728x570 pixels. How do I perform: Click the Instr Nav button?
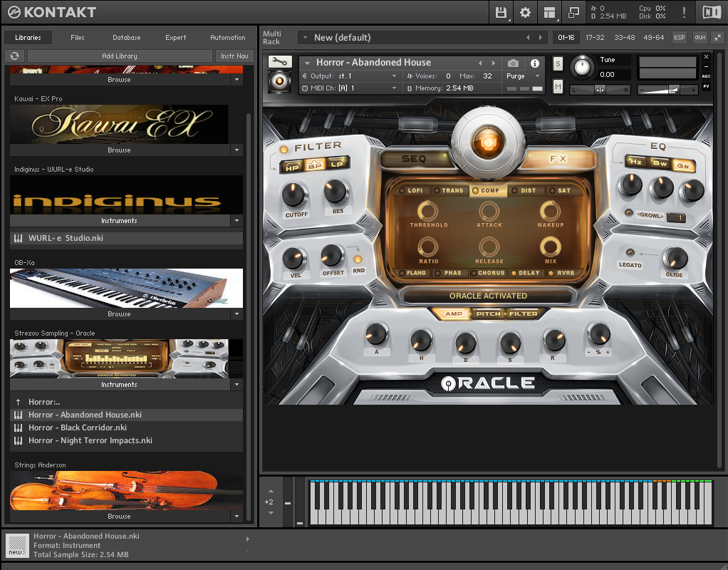tap(234, 56)
